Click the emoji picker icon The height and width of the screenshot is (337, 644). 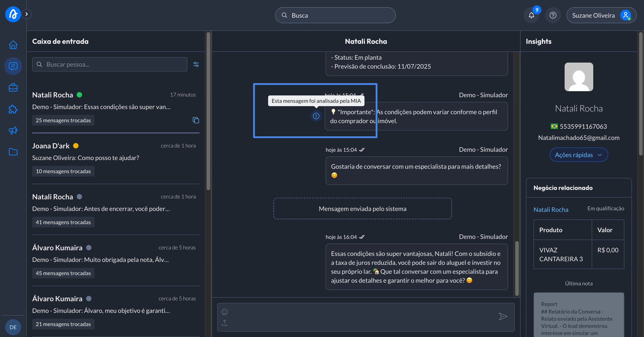225,312
